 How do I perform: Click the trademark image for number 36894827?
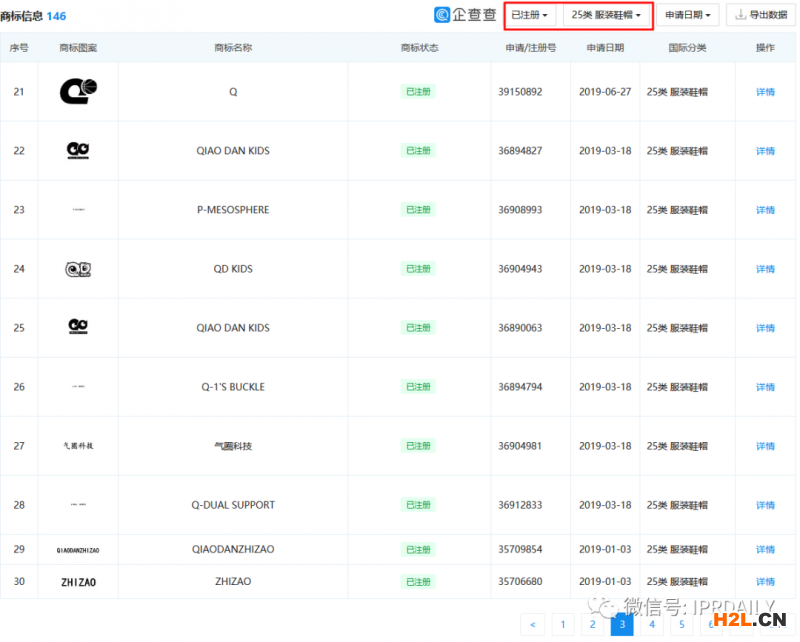[78, 151]
